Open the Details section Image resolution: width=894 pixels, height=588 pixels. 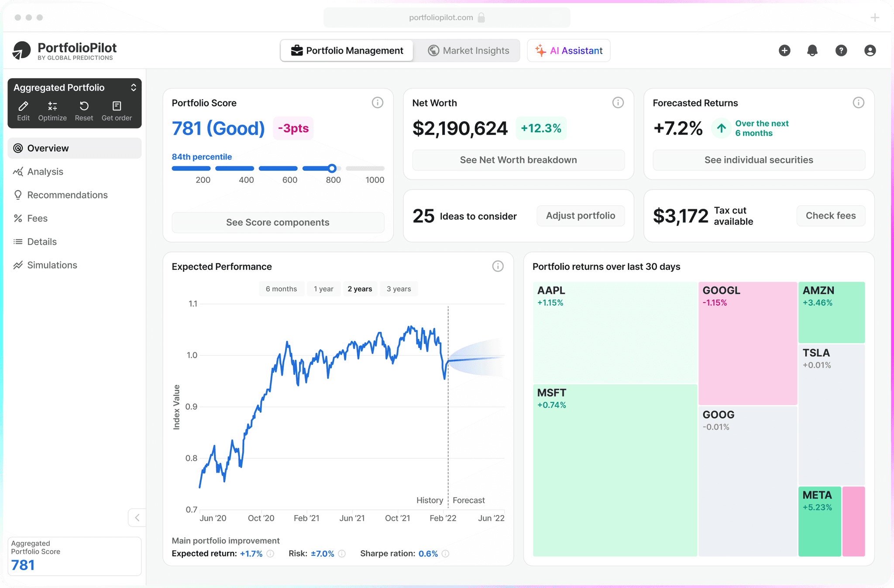[x=75, y=242]
